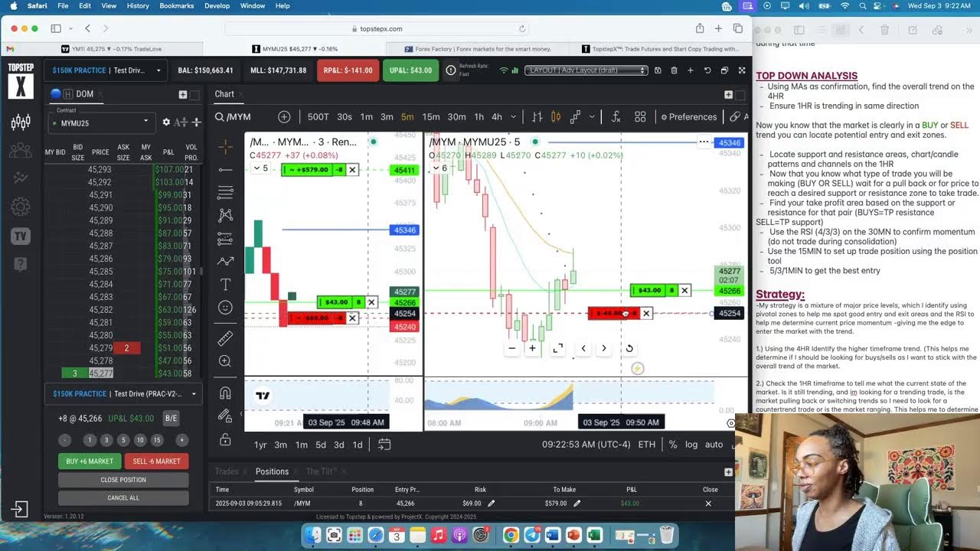
Task: Open the go-to-date calendar icon
Action: [x=384, y=445]
